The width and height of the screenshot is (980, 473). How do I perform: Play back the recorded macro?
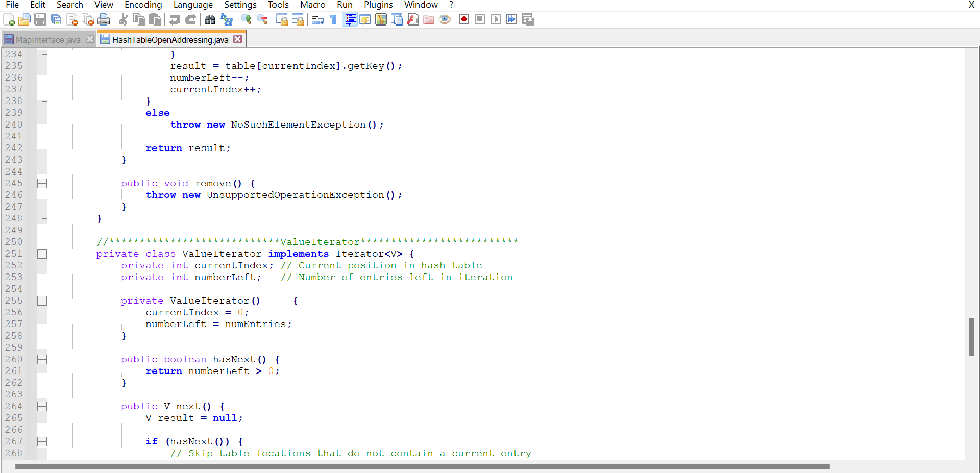coord(496,19)
